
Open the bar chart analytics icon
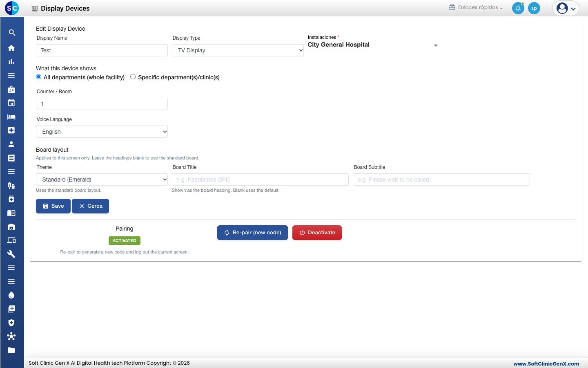pos(11,62)
